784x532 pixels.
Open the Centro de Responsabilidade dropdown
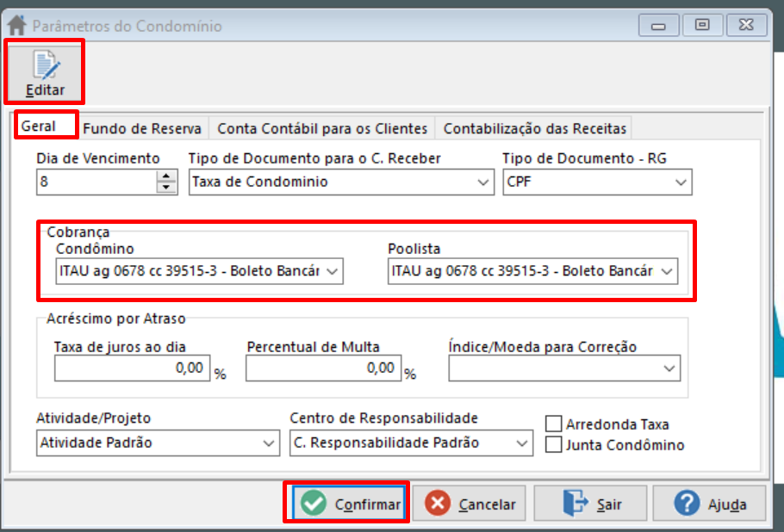tap(521, 443)
